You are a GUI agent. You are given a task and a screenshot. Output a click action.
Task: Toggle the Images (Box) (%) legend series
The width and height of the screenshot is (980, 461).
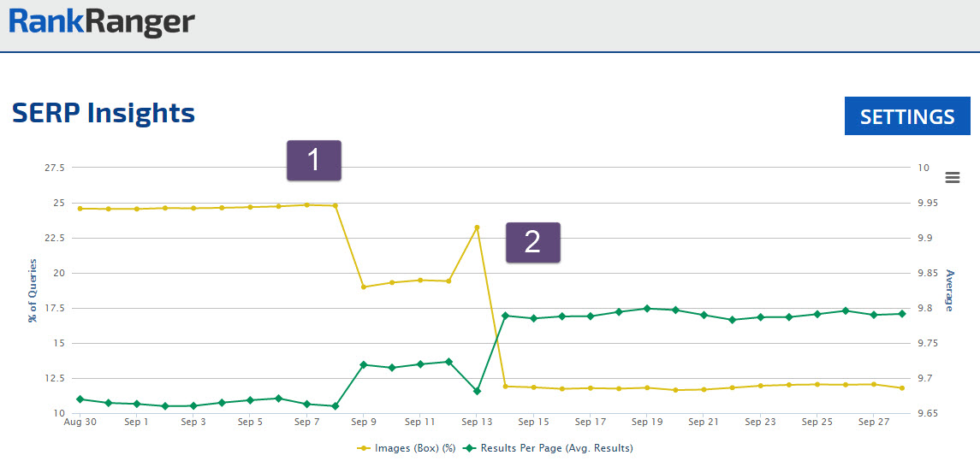(x=407, y=447)
